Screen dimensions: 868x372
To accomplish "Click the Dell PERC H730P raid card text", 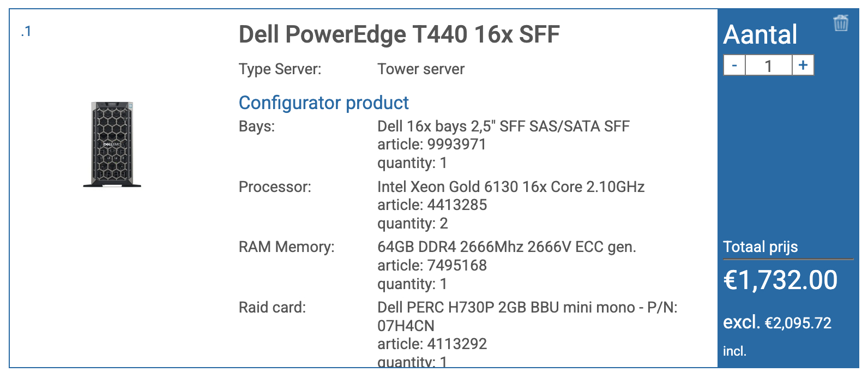I will click(527, 308).
